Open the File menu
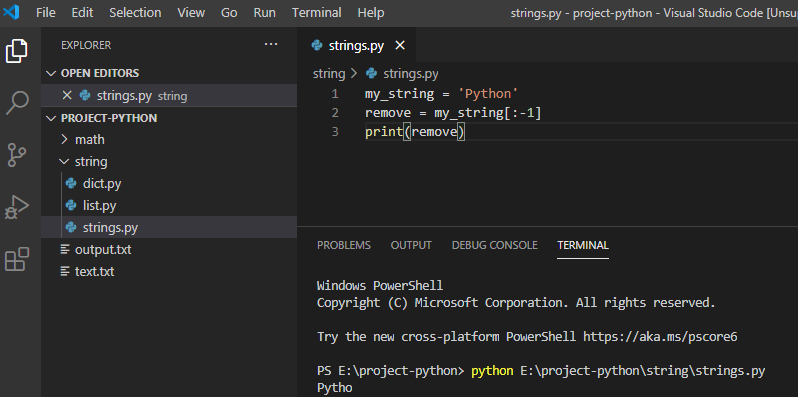798x397 pixels. [46, 12]
